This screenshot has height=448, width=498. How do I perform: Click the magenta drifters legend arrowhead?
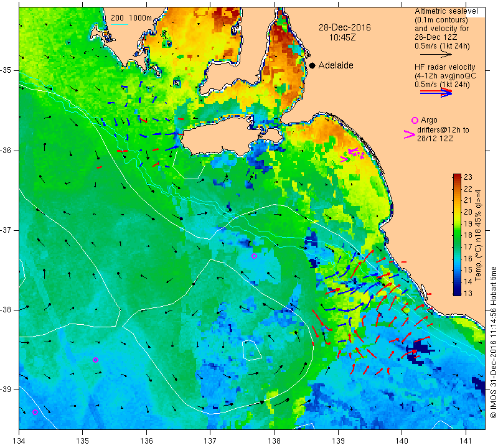click(x=409, y=134)
